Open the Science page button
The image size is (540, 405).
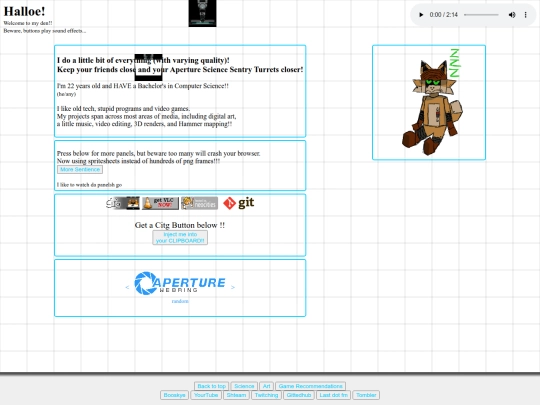point(244,386)
